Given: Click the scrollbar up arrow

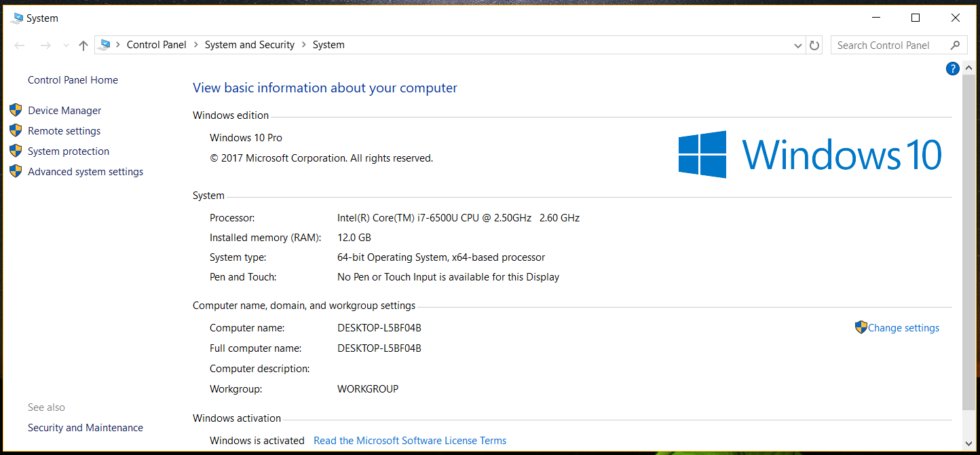Looking at the screenshot, I should (x=968, y=68).
